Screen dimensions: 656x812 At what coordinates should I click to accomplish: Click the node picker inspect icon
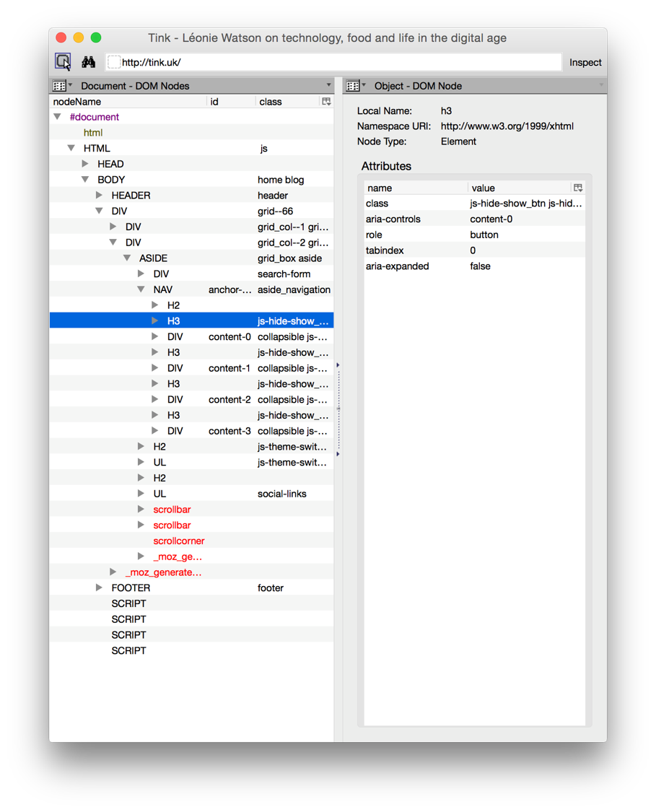(x=64, y=61)
